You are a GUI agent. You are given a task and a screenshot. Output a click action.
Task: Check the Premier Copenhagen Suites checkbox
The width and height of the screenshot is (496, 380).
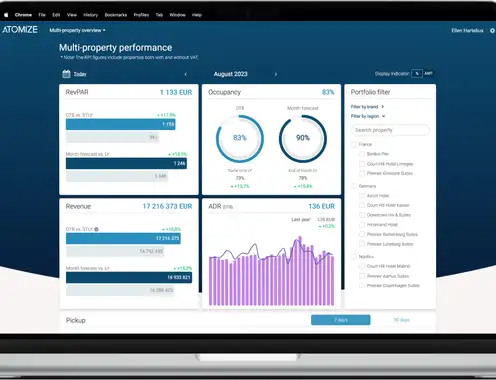click(362, 286)
